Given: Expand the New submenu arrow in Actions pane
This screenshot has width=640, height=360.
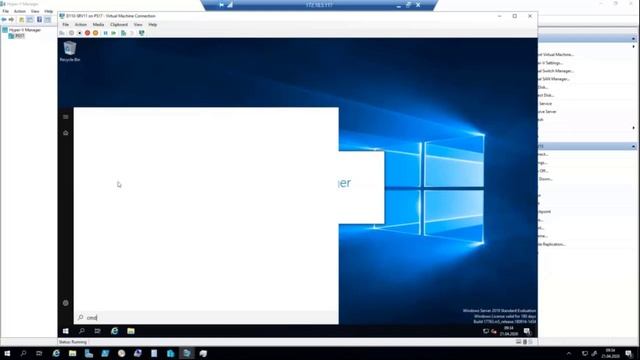Looking at the screenshot, I should pyautogui.click(x=633, y=47).
